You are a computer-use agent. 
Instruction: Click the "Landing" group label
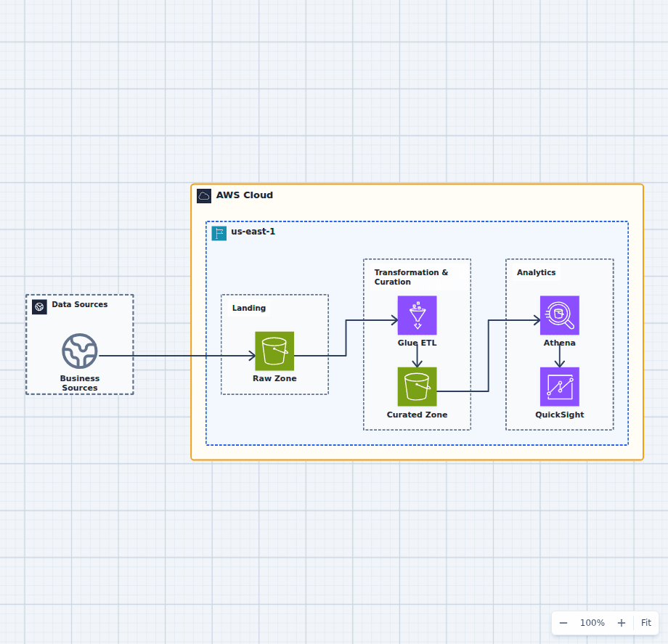tap(249, 308)
